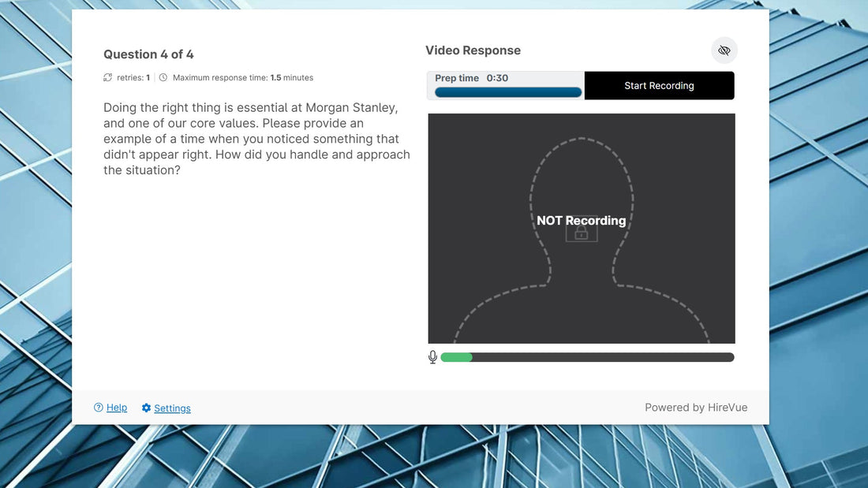The image size is (868, 488).
Task: Click the "Maximum response time: 1.5 minutes" text
Action: point(243,77)
